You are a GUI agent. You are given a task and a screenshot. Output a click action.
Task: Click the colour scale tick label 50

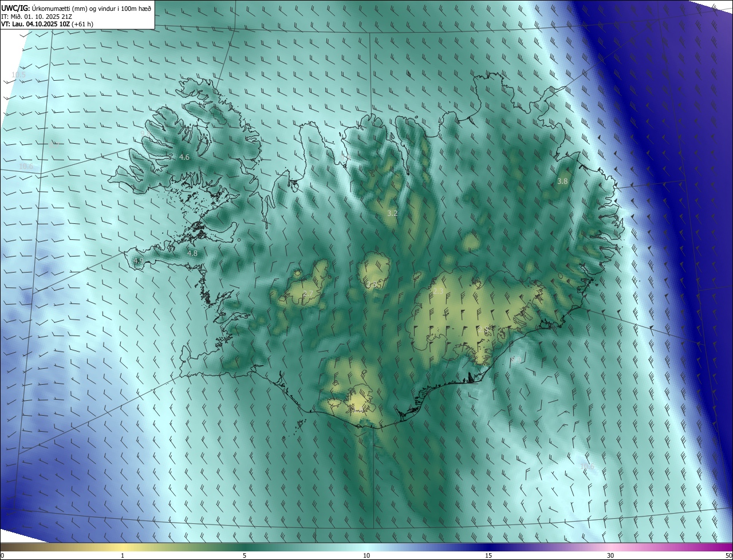(x=728, y=555)
